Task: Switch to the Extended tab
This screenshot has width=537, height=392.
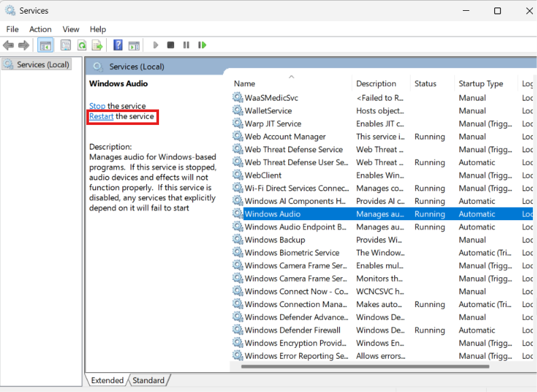Action: tap(107, 380)
